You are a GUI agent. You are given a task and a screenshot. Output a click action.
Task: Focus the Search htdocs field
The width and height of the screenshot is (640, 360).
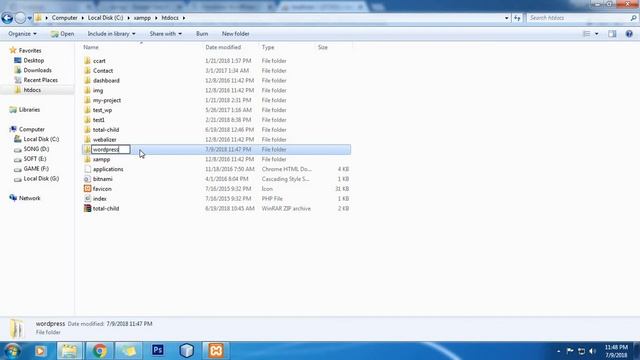tap(578, 18)
